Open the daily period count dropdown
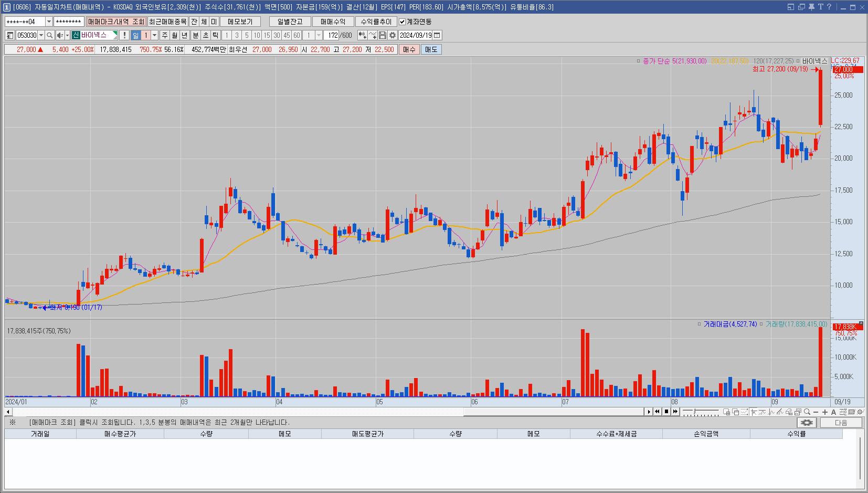868x493 pixels. (154, 35)
